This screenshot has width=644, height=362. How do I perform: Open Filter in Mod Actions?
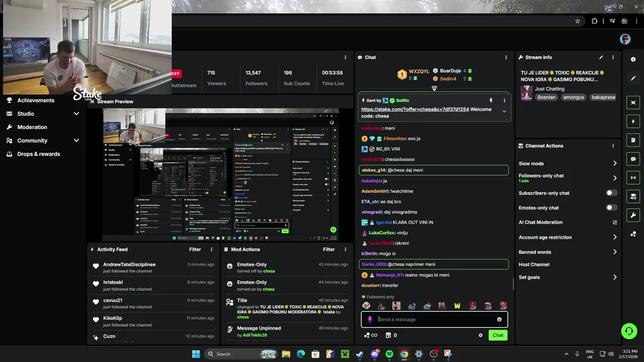pyautogui.click(x=329, y=249)
